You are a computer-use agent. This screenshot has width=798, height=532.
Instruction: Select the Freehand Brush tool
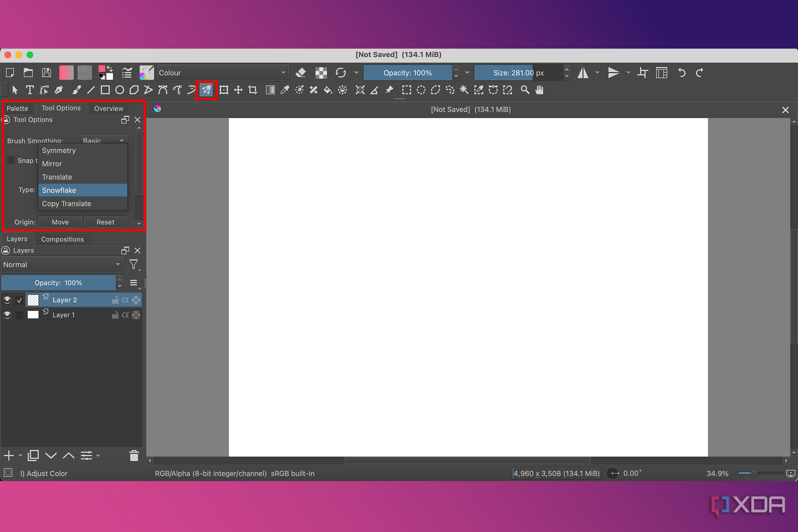tap(76, 90)
